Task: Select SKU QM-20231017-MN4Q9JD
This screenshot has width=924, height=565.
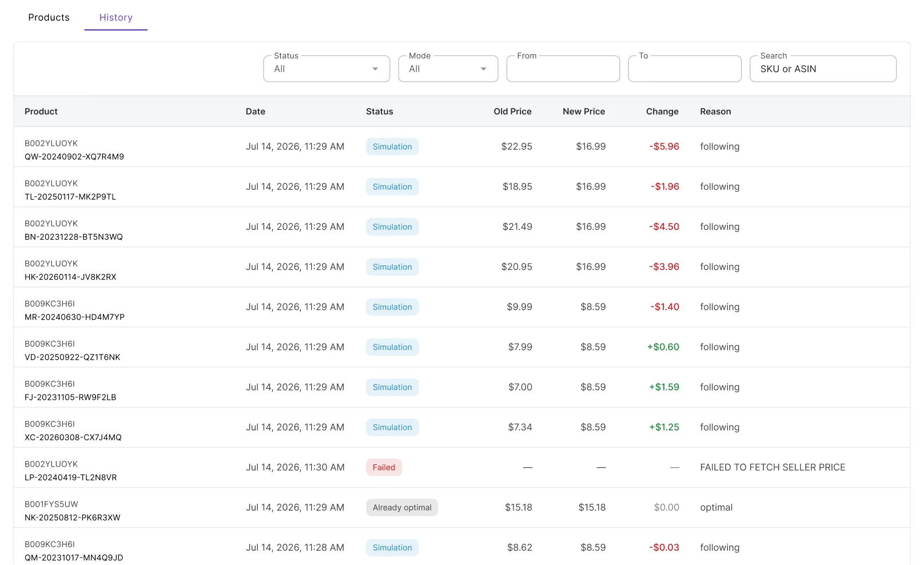Action: coord(74,557)
